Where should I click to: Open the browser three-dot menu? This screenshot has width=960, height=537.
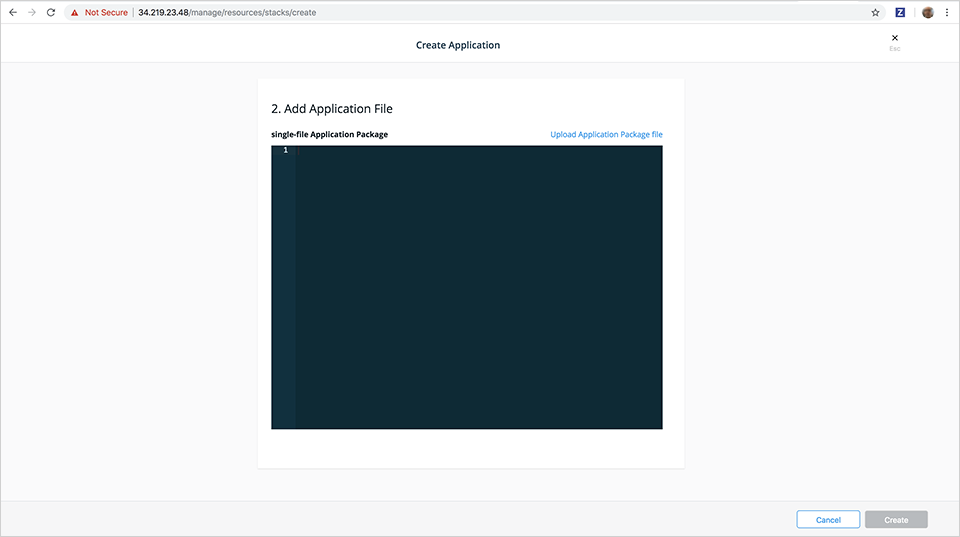(947, 12)
